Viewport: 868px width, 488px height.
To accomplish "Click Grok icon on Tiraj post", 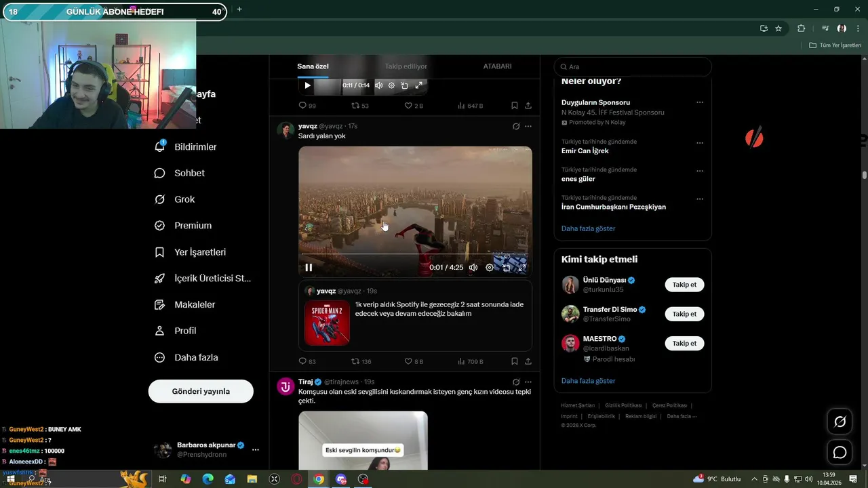I will (516, 382).
